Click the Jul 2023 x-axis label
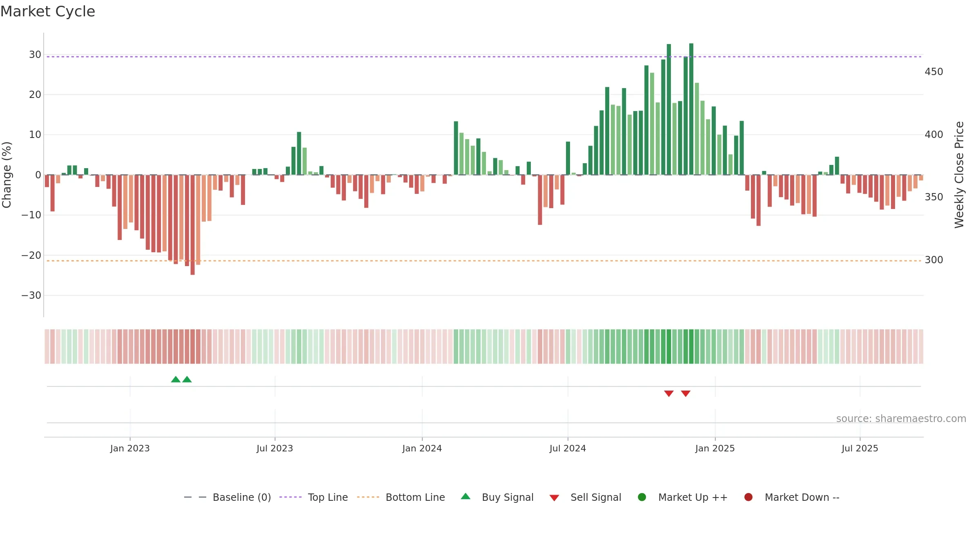Screen dimensions: 980x551 [x=275, y=448]
